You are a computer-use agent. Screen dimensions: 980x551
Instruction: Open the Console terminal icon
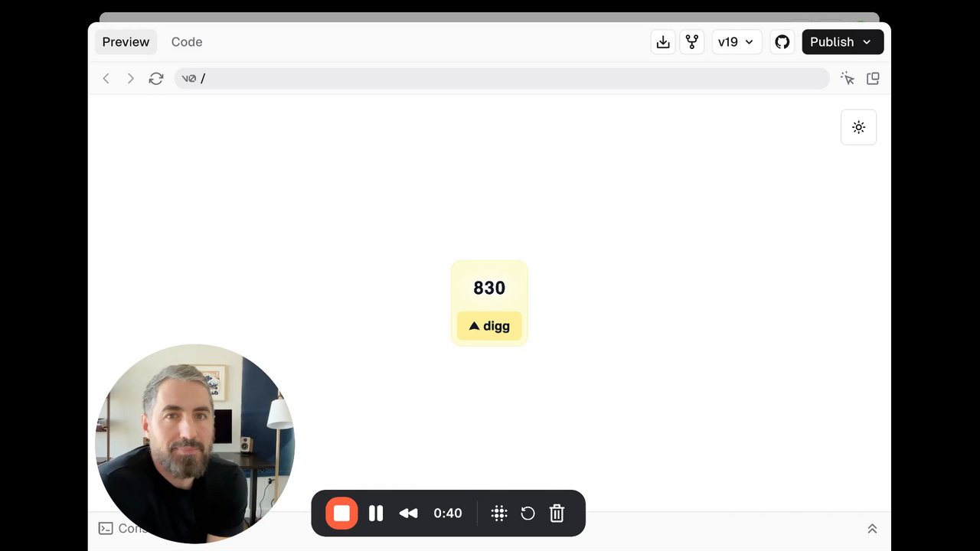(106, 528)
